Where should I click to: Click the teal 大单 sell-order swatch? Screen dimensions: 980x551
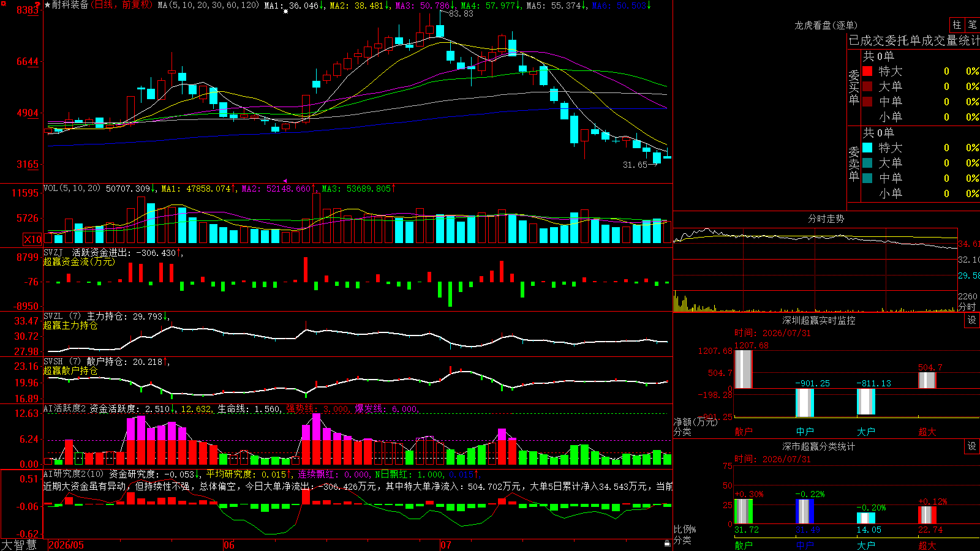867,163
